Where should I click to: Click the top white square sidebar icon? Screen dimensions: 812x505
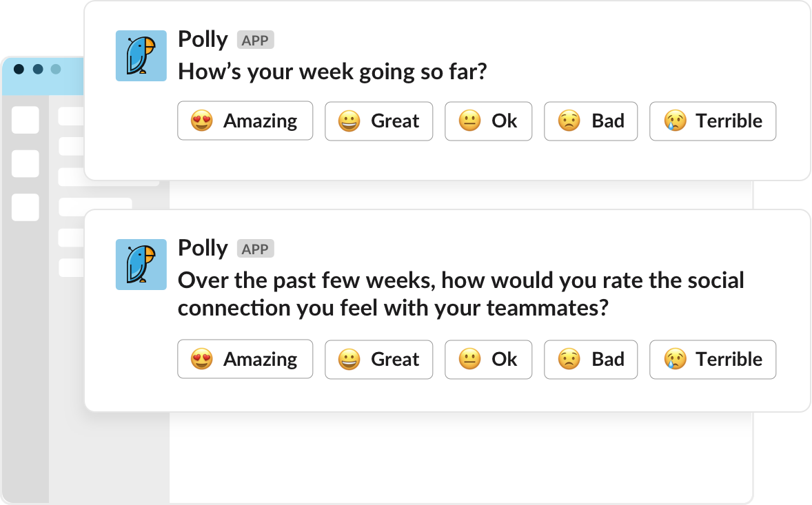[26, 120]
